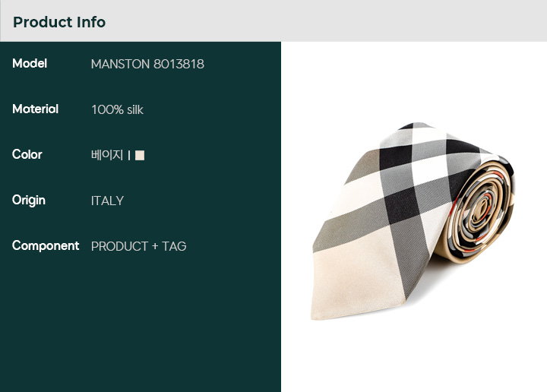Click the Material label

(35, 109)
